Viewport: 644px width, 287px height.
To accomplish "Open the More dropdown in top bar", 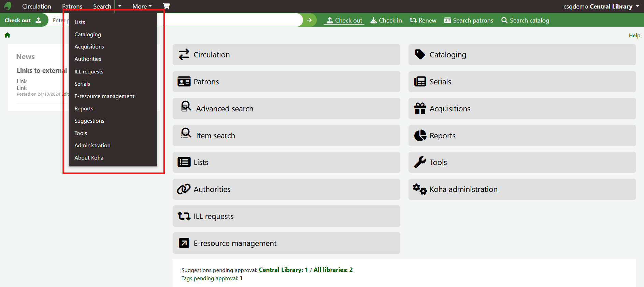I will point(142,6).
